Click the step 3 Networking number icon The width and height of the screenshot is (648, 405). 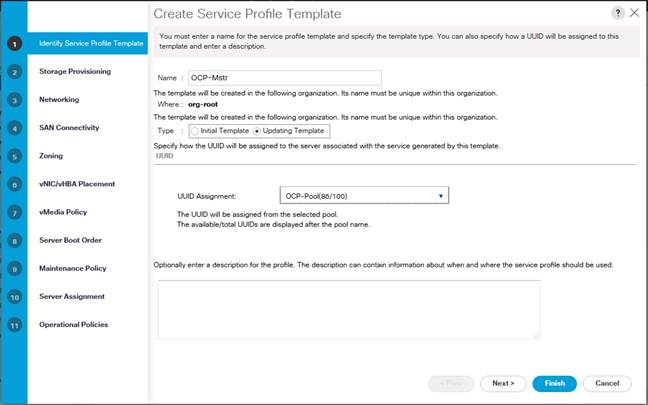14,100
